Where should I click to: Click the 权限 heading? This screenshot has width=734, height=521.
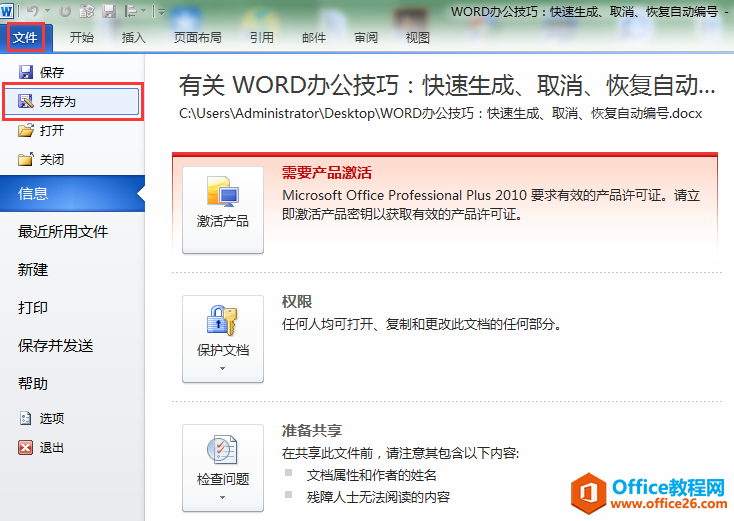coord(297,301)
